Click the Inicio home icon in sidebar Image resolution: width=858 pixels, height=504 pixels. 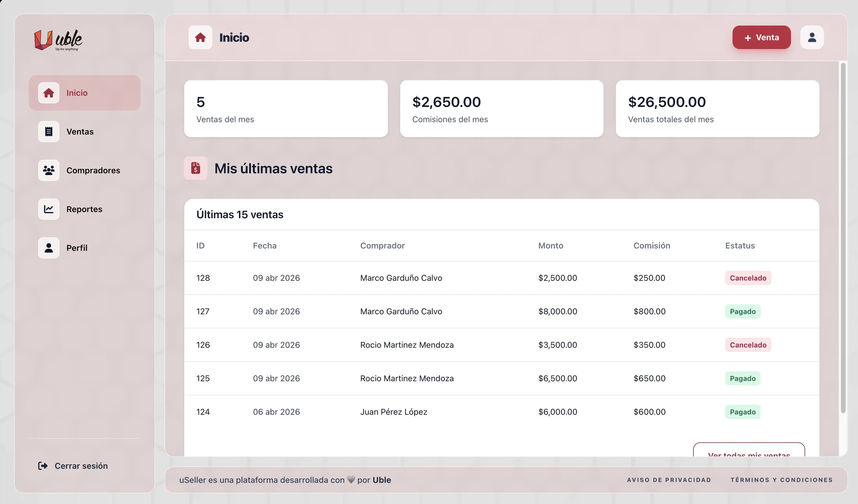pyautogui.click(x=49, y=93)
